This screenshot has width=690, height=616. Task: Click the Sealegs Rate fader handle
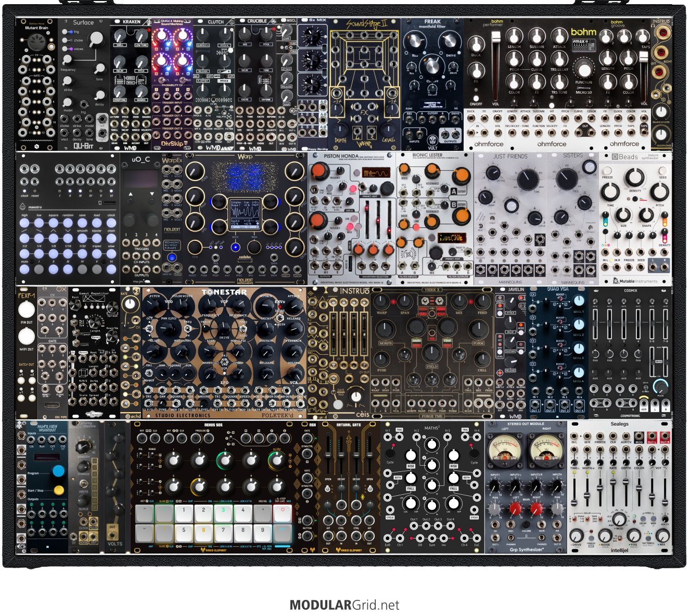[613, 482]
